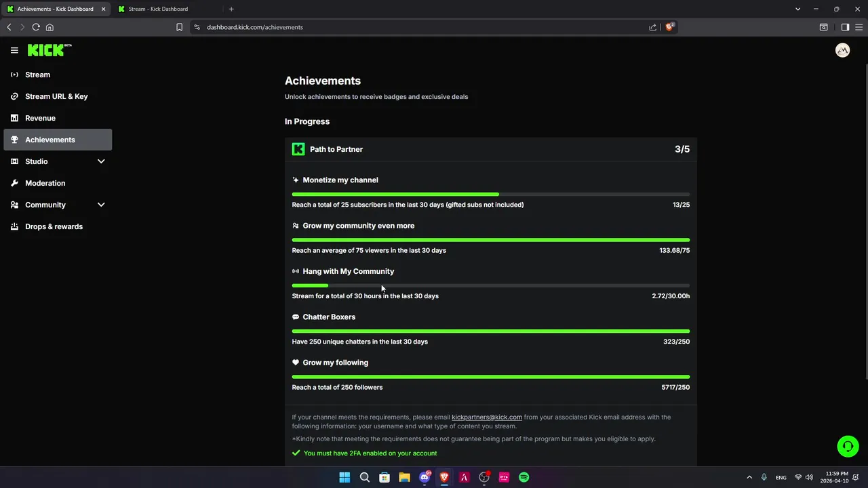
Task: Click the heart icon beside Grow my following
Action: click(x=296, y=363)
